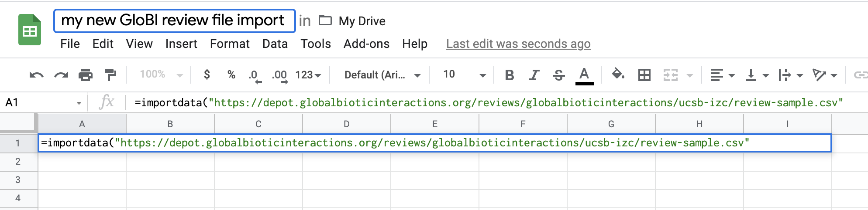Open the Borders grid icon
The image size is (868, 210).
[644, 75]
